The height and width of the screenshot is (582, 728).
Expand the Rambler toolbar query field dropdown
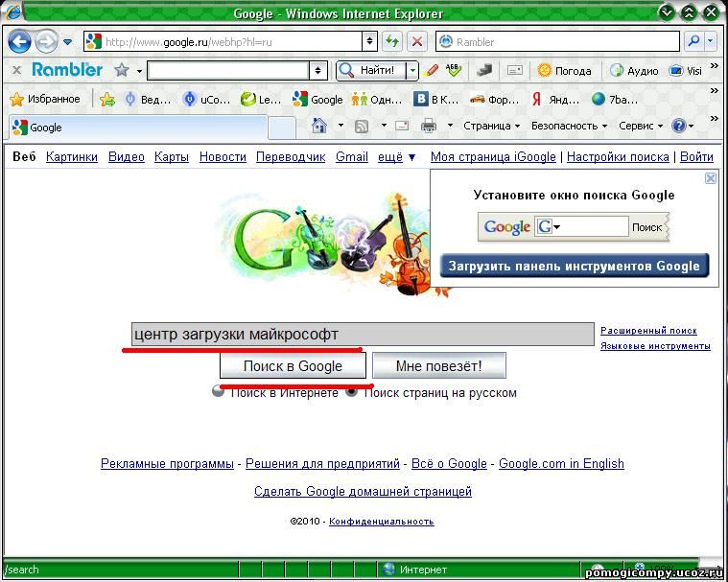(318, 71)
